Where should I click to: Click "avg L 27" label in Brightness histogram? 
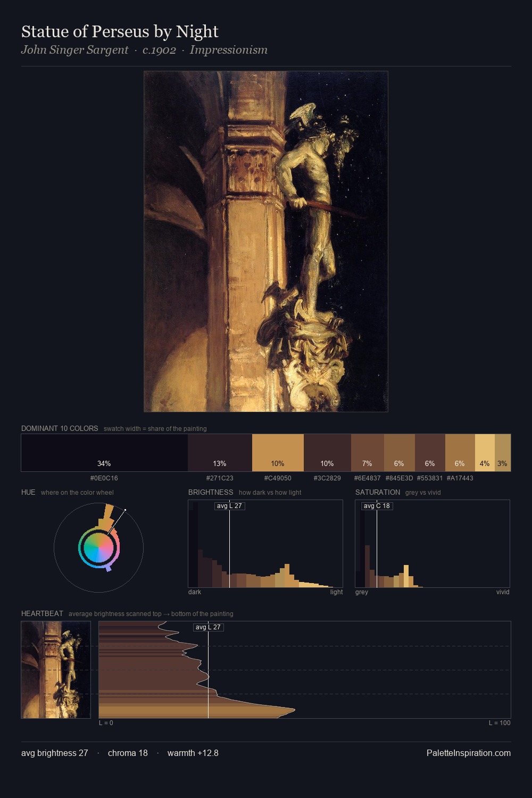[229, 506]
